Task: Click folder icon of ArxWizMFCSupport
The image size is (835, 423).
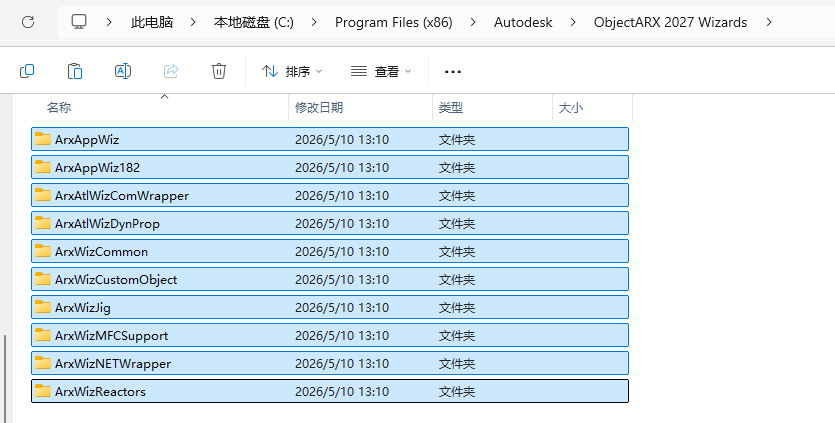Action: 43,335
